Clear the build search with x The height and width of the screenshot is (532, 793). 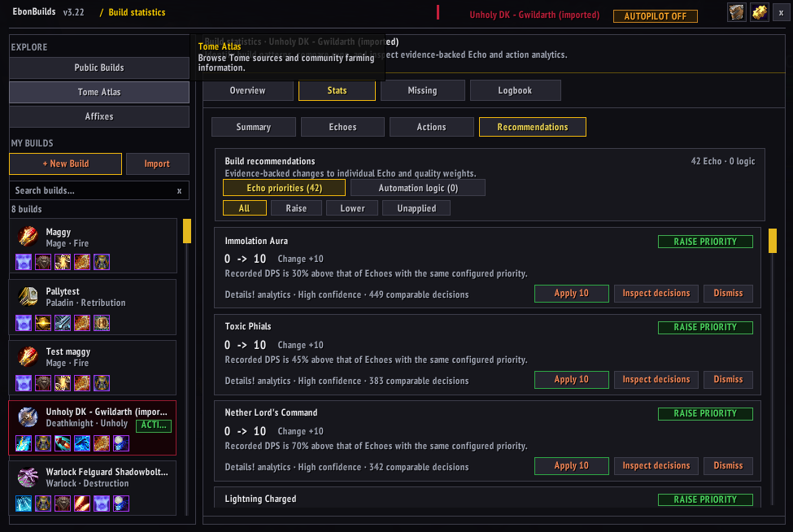coord(179,190)
